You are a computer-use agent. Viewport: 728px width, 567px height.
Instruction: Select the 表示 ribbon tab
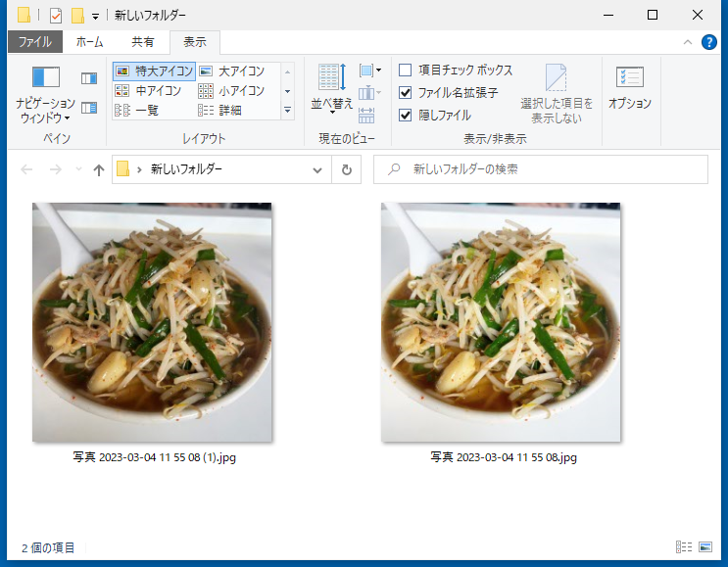(x=195, y=42)
